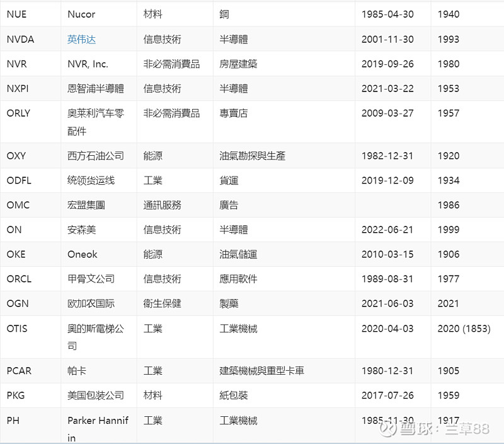Click date 2022-06-21
Image resolution: width=504 pixels, height=444 pixels.
[x=387, y=230]
